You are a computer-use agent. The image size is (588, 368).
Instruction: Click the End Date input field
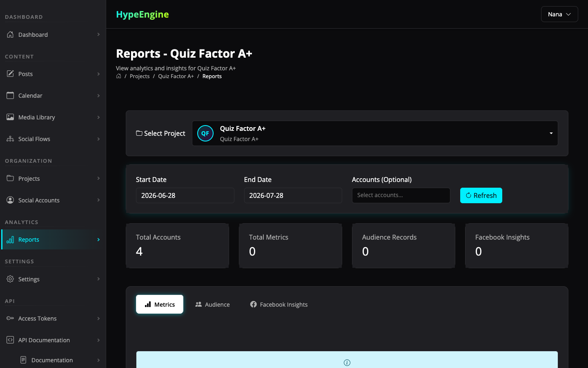point(293,195)
